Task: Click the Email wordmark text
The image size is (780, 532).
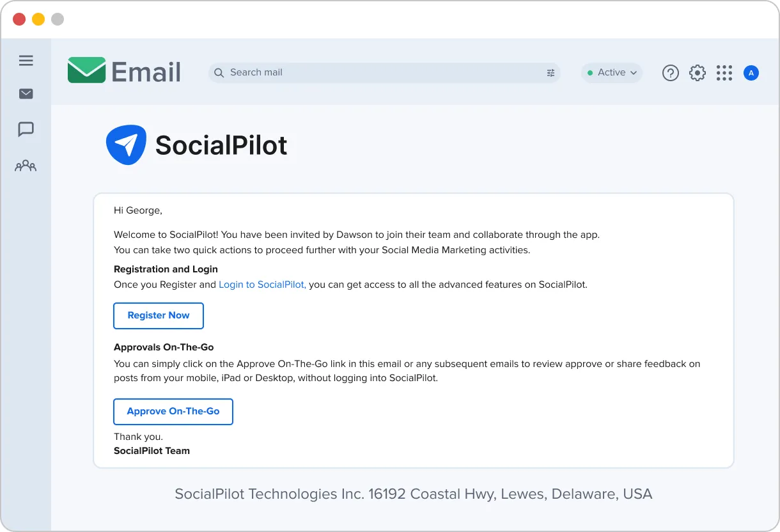Action: pyautogui.click(x=146, y=72)
